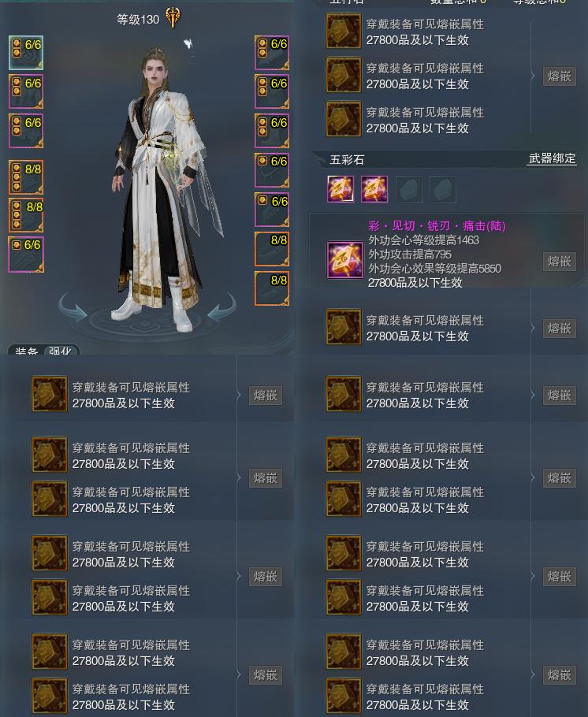Click the 彩·见切·锐刃·痛击(陆) stone icon
This screenshot has width=588, height=717.
tap(344, 260)
